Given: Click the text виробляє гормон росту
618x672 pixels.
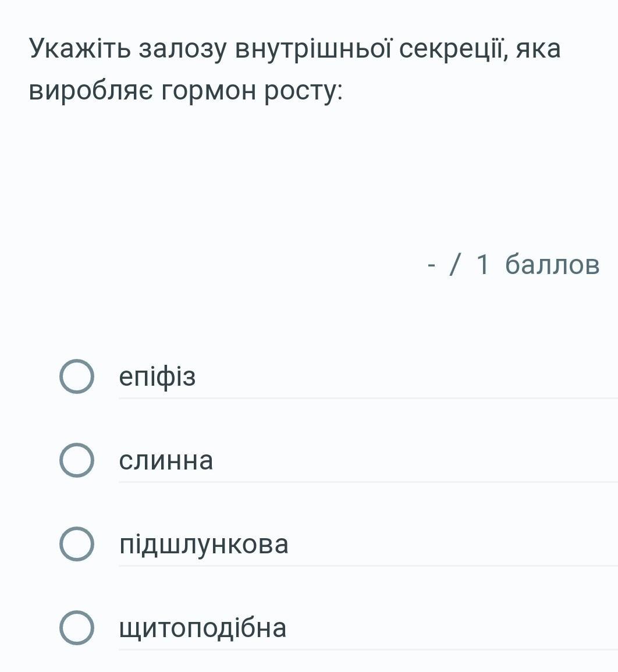Looking at the screenshot, I should [186, 91].
